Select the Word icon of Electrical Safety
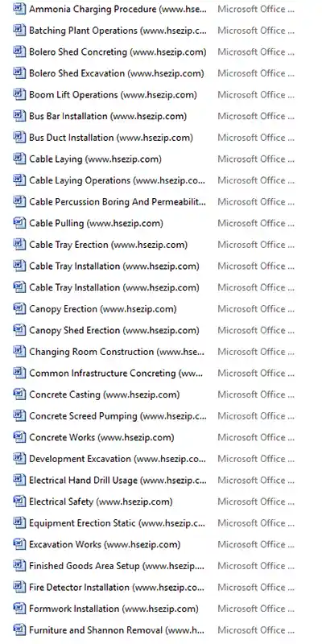322x644 pixels. point(19,501)
